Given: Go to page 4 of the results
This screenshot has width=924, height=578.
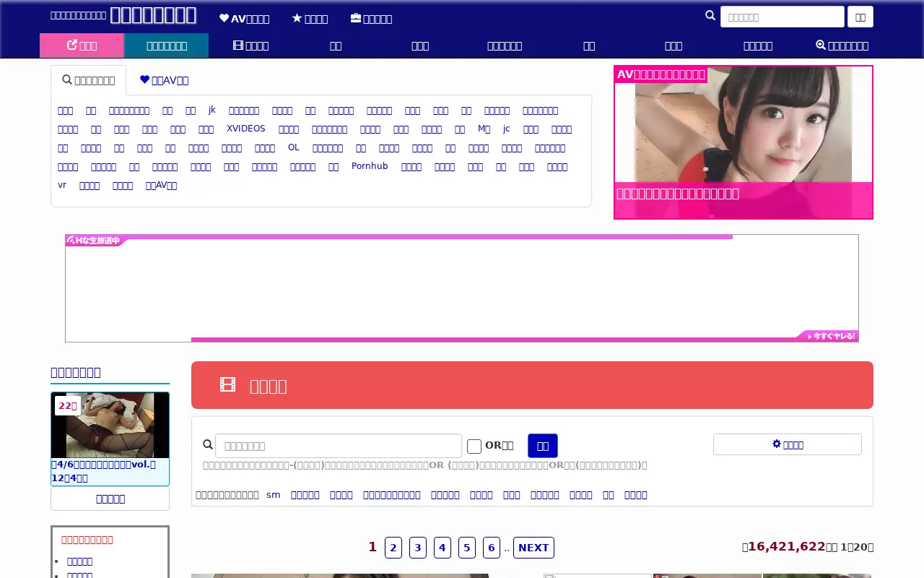Looking at the screenshot, I should pyautogui.click(x=443, y=548).
